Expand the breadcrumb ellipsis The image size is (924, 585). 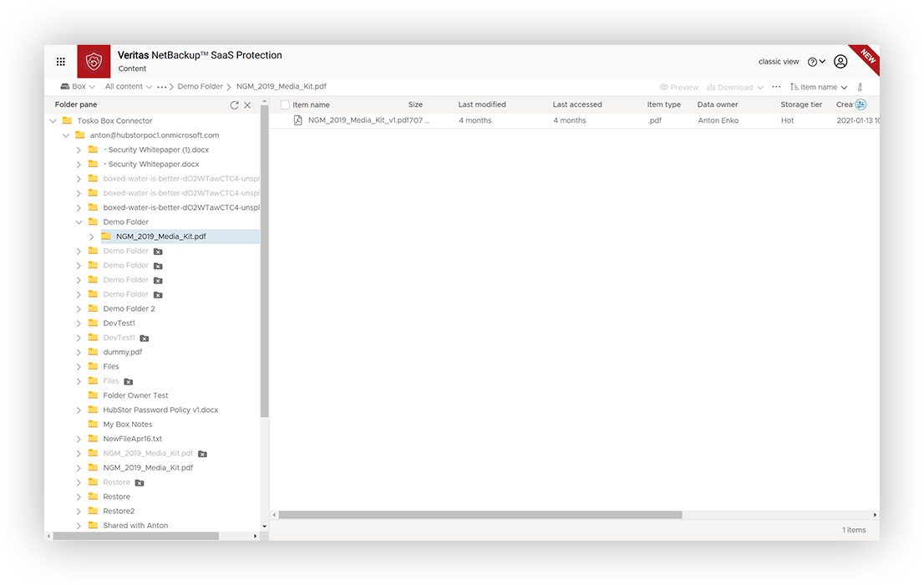(x=161, y=87)
